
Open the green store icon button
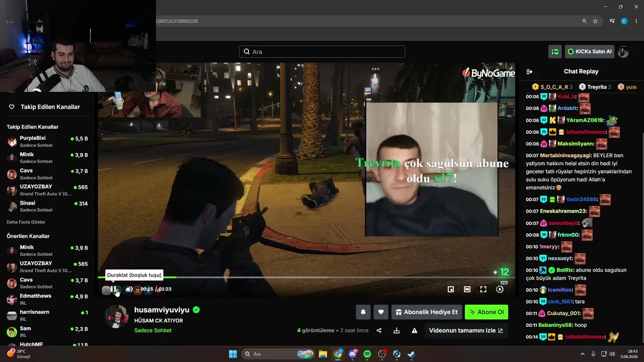[x=555, y=51]
